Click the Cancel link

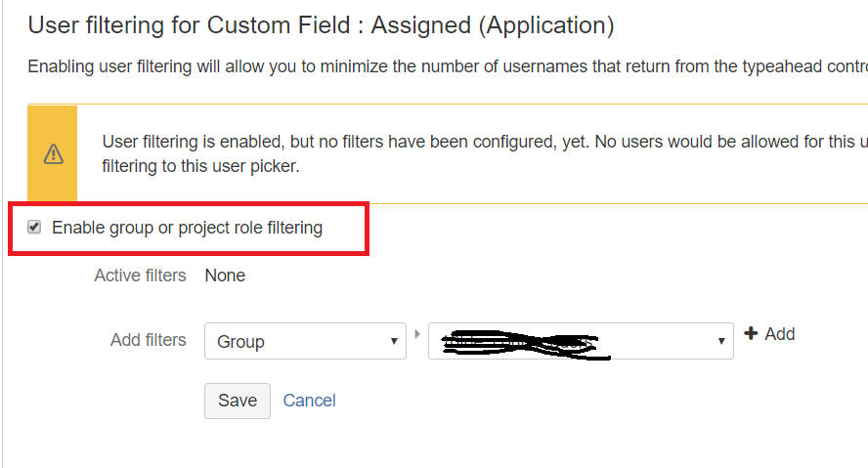click(309, 401)
